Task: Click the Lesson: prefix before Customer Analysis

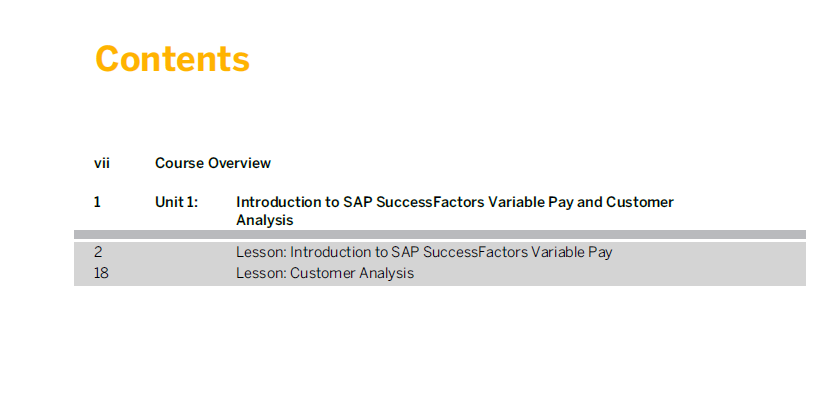Action: [261, 273]
